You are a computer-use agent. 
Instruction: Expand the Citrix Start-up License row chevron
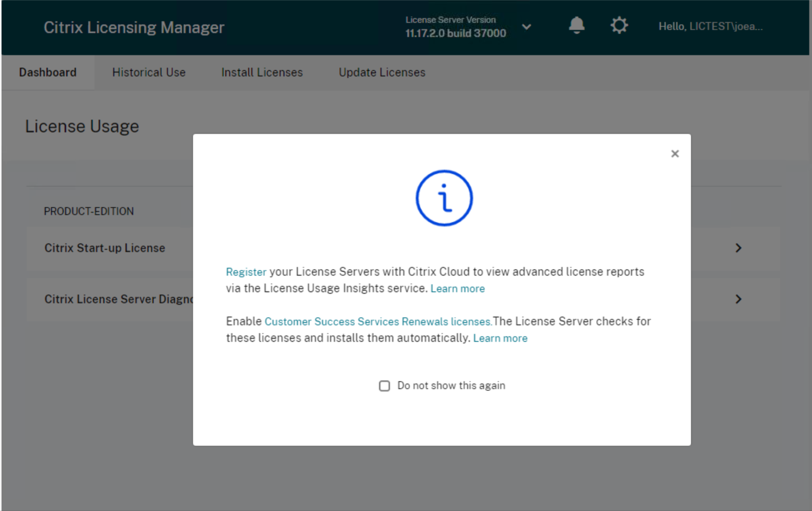(738, 248)
